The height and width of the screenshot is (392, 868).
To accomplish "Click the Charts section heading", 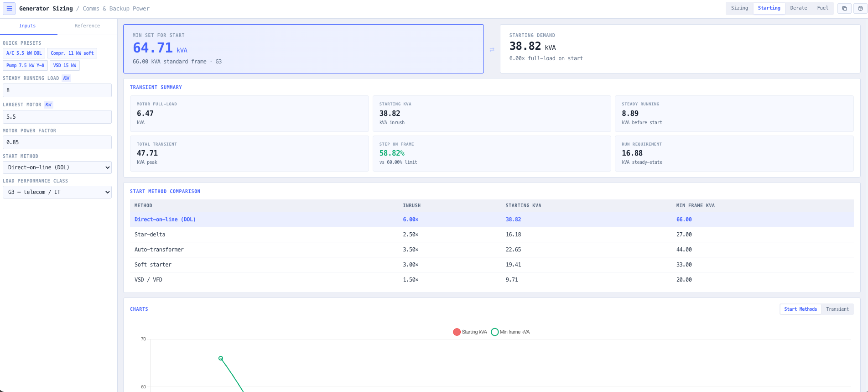I will [139, 309].
